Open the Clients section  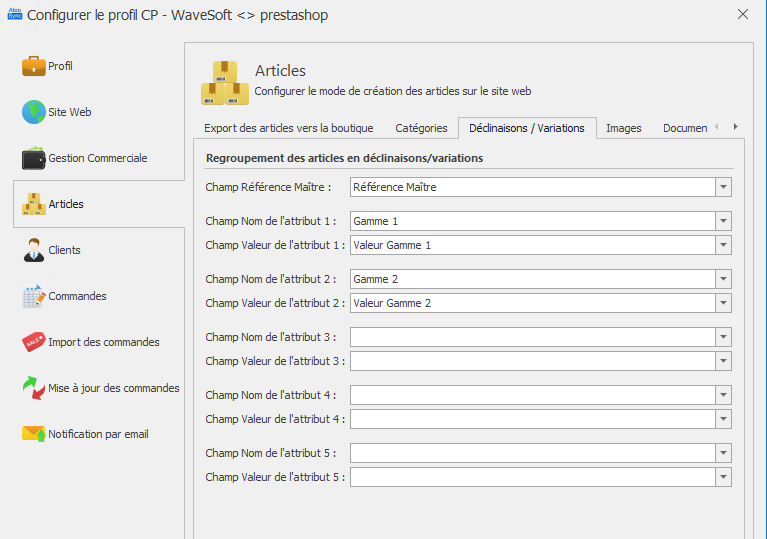pos(64,250)
